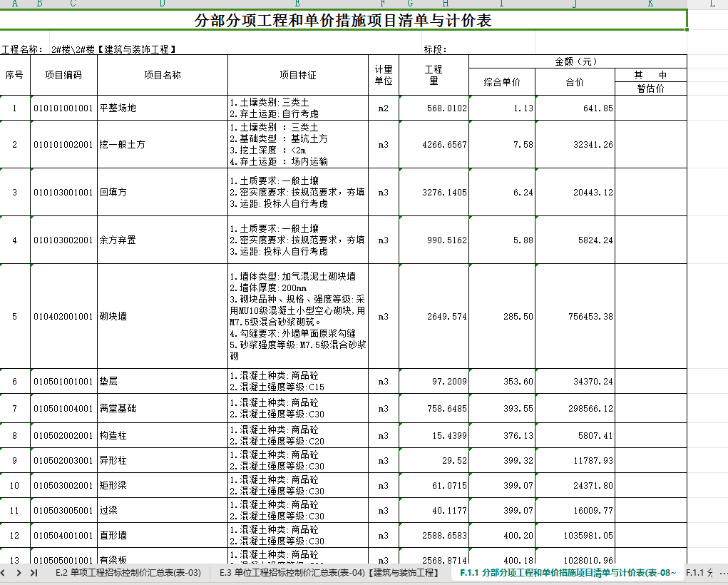Select the 工程名称 label cell
Viewport: 728px width, 585px height.
pyautogui.click(x=22, y=49)
